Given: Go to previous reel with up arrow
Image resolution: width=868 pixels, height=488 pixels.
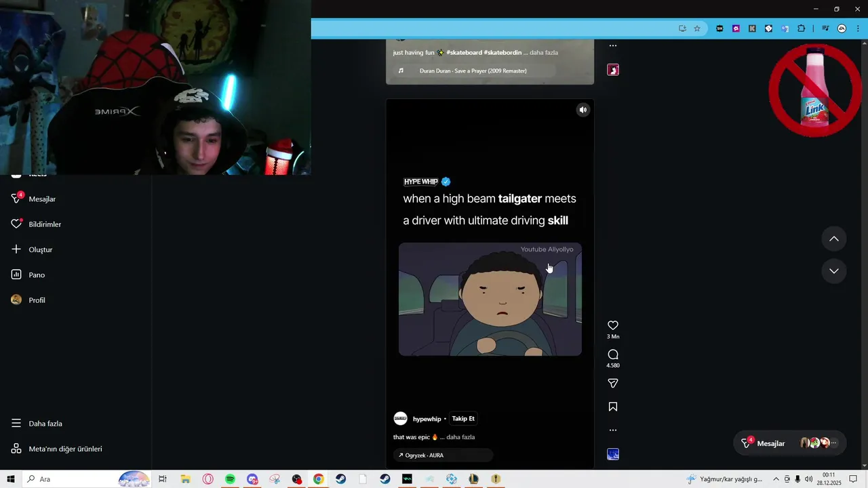Looking at the screenshot, I should click(x=834, y=239).
